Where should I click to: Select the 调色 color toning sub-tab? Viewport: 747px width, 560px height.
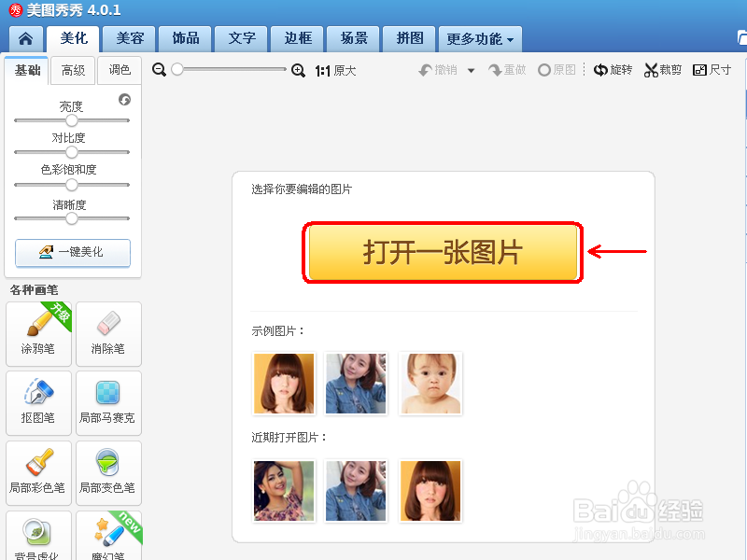(x=120, y=71)
